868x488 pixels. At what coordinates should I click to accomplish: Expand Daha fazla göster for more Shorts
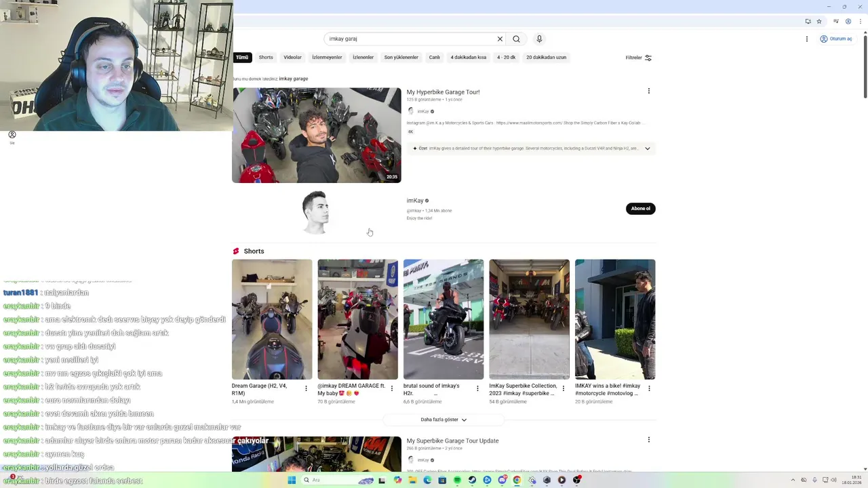(x=443, y=420)
